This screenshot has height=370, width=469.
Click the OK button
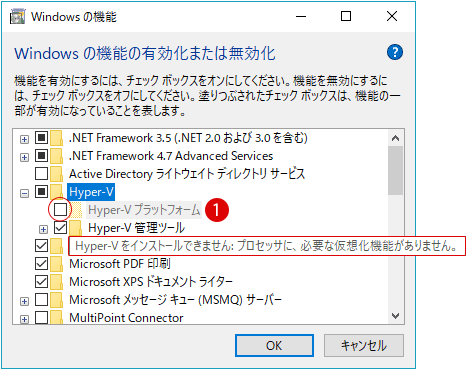pos(274,346)
